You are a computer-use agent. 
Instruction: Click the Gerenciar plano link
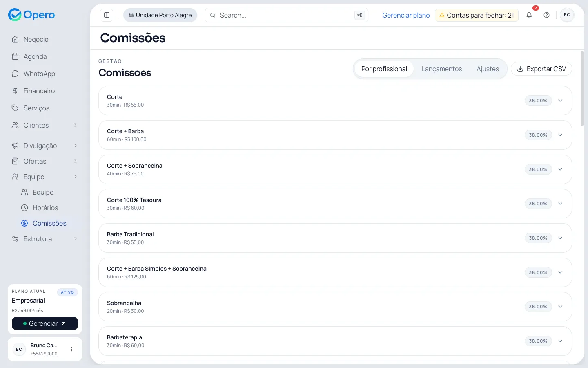pyautogui.click(x=406, y=15)
